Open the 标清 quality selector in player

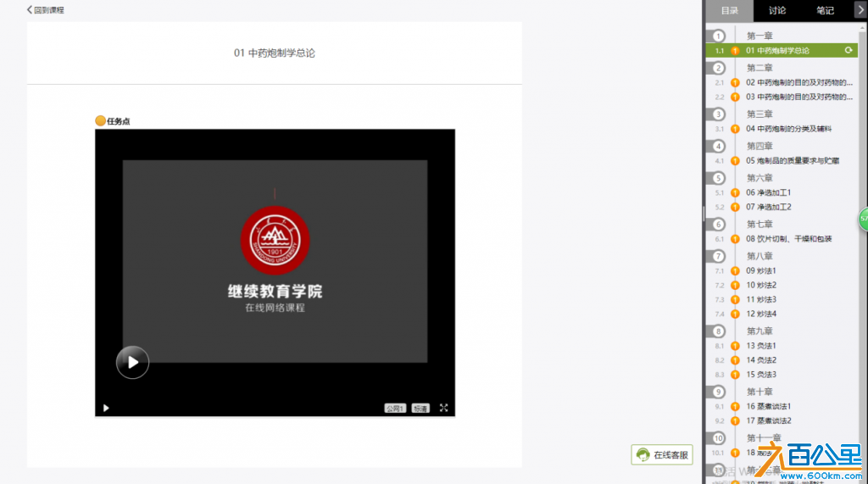[420, 408]
